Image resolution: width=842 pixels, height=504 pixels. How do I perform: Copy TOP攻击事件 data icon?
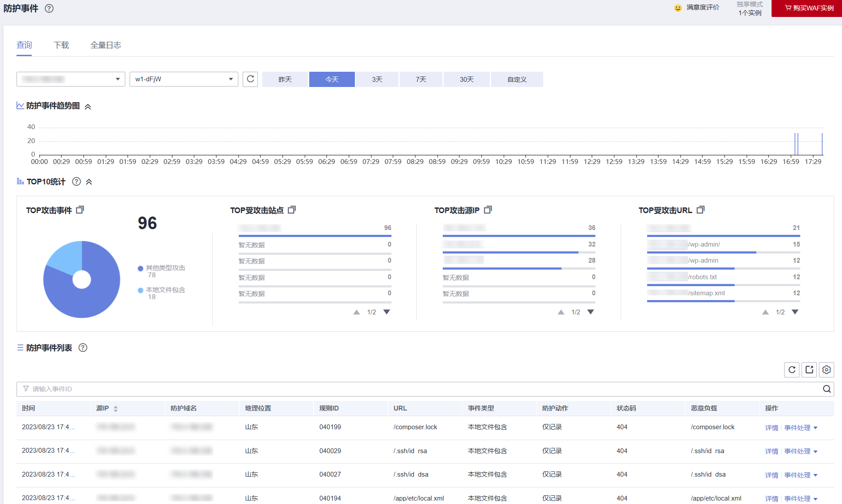pos(80,210)
